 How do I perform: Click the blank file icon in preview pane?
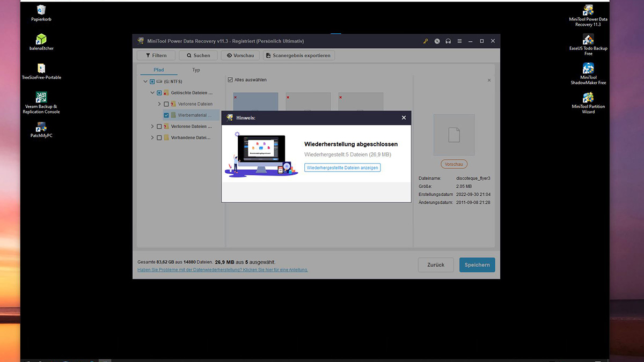[x=454, y=134]
